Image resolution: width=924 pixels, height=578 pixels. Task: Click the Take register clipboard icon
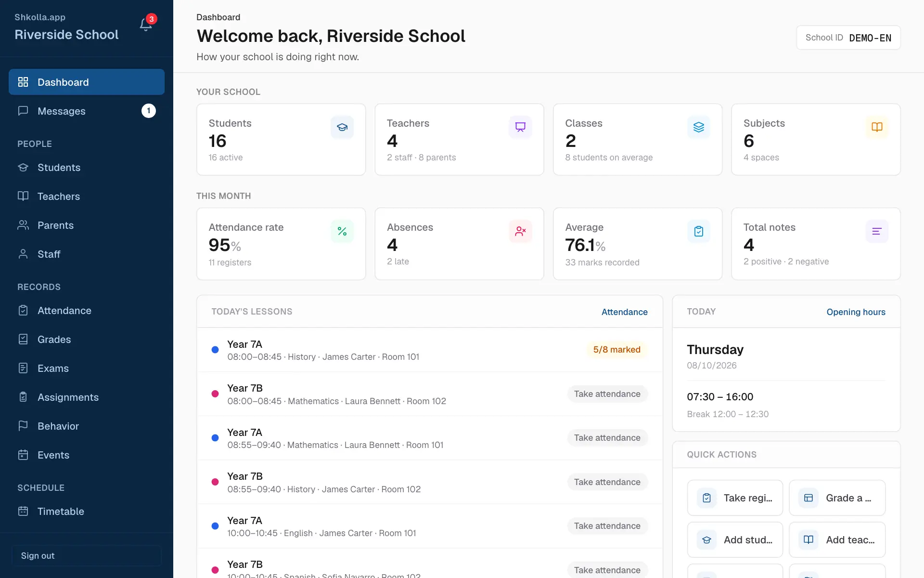[706, 498]
